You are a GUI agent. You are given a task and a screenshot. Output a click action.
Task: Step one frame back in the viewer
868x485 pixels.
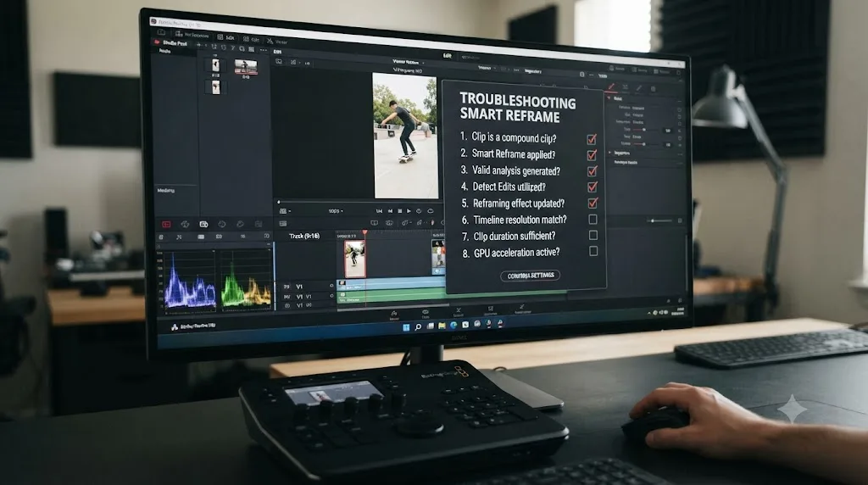point(390,211)
